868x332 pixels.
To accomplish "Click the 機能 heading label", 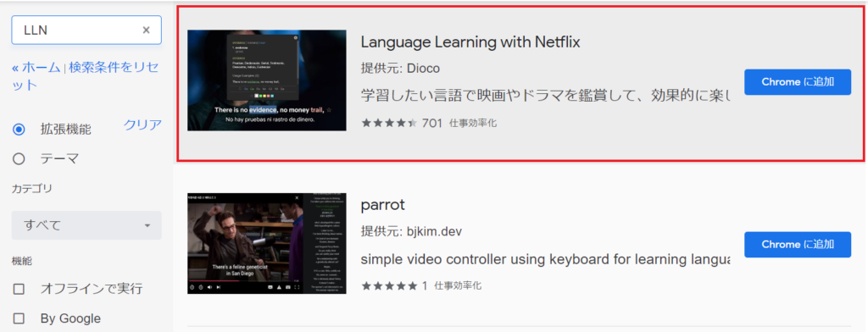I will [x=22, y=261].
